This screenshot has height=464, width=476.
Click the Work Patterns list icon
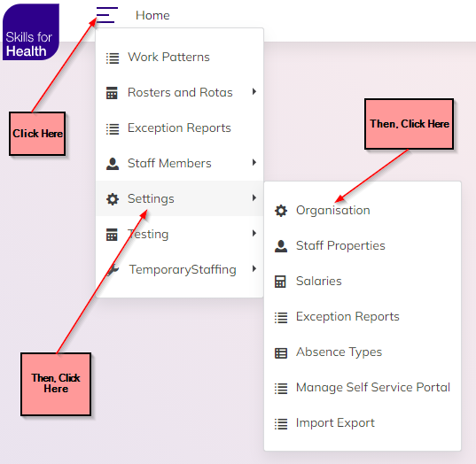click(x=113, y=58)
